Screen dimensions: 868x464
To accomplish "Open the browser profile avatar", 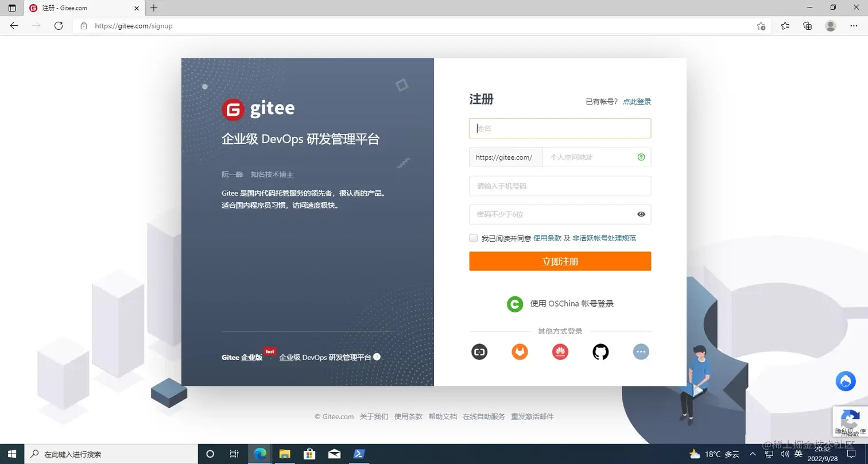I will point(830,26).
